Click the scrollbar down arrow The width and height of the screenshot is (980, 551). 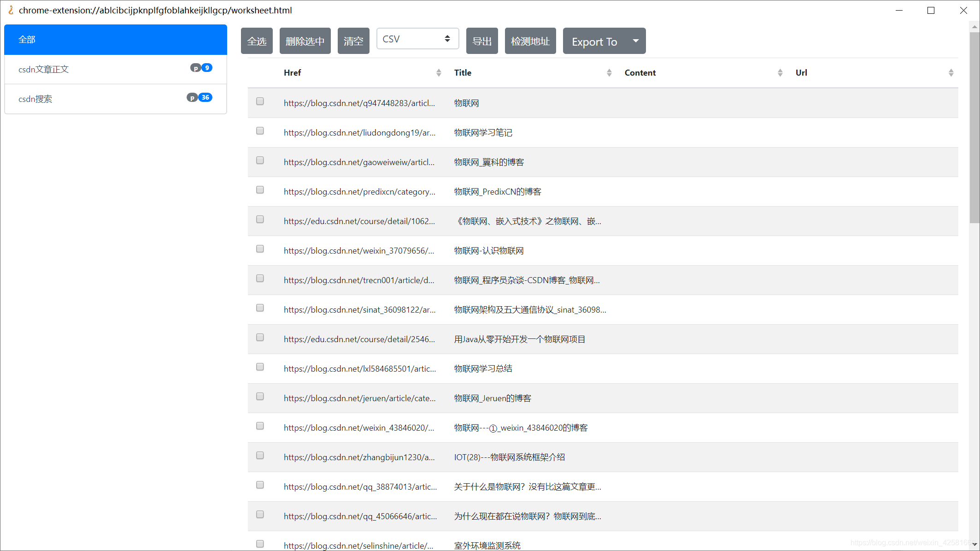(974, 545)
